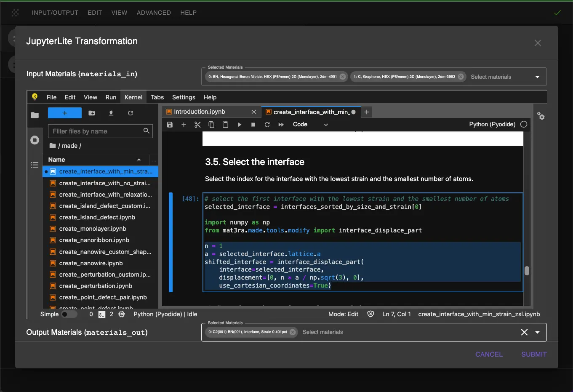Open the running terminals and kernels panel
Viewport: 573px width, 392px height.
[x=35, y=139]
